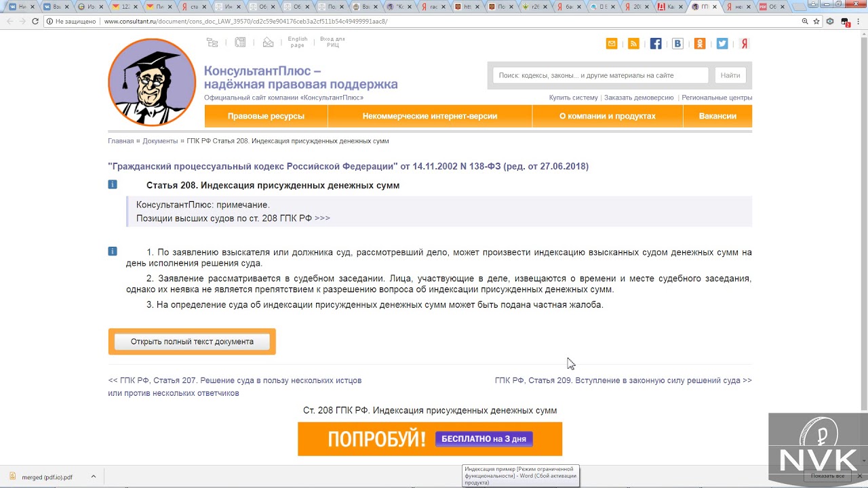Viewport: 868px width, 488px height.
Task: Click the Yandex icon in the social row
Action: (744, 43)
